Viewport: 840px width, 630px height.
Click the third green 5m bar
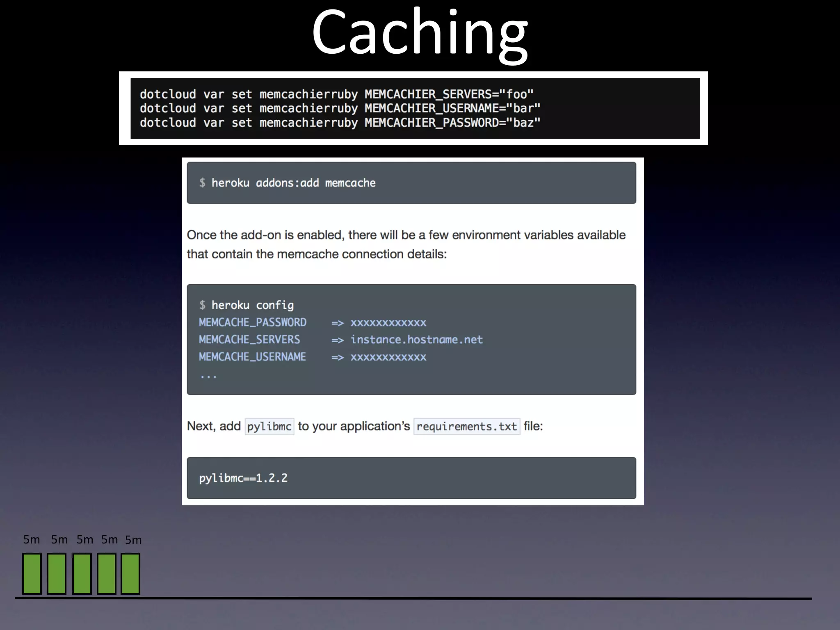point(82,573)
